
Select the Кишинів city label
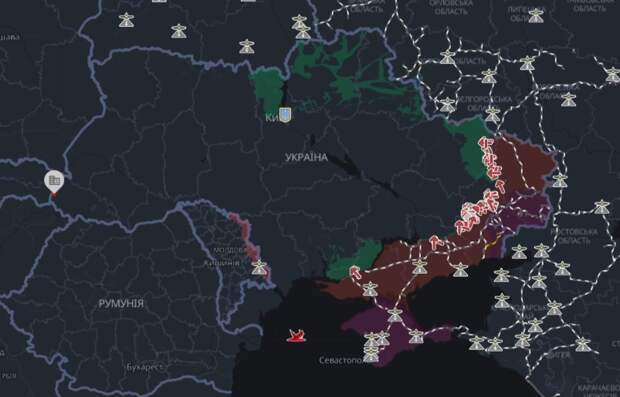pos(221,263)
